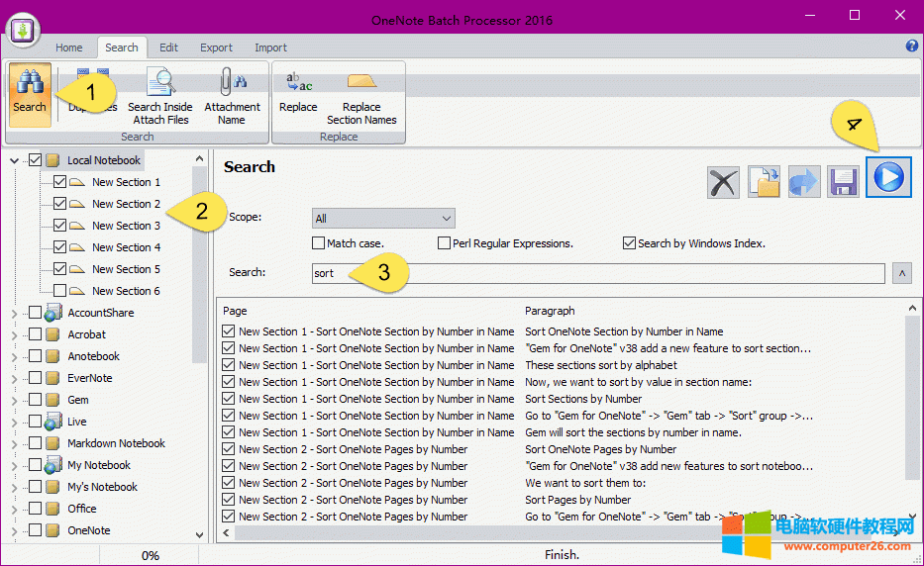
Task: Expand the EverNote notebook tree node
Action: (x=14, y=378)
